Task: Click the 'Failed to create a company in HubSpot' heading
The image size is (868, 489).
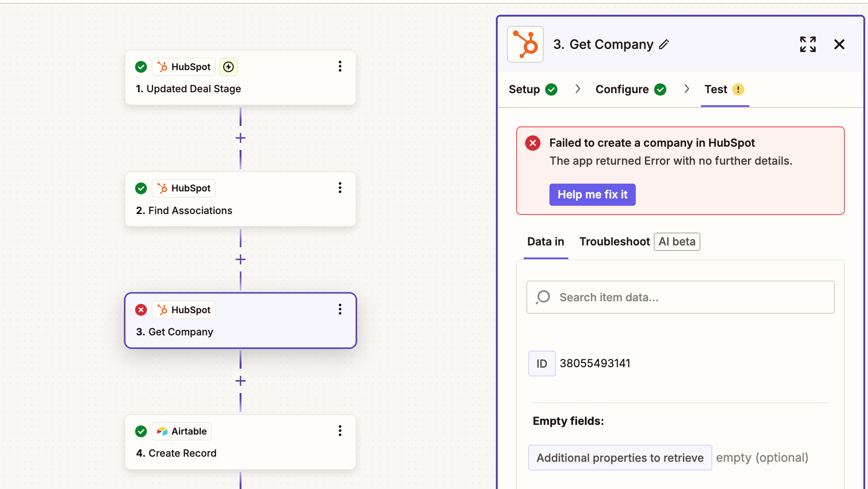Action: click(652, 143)
